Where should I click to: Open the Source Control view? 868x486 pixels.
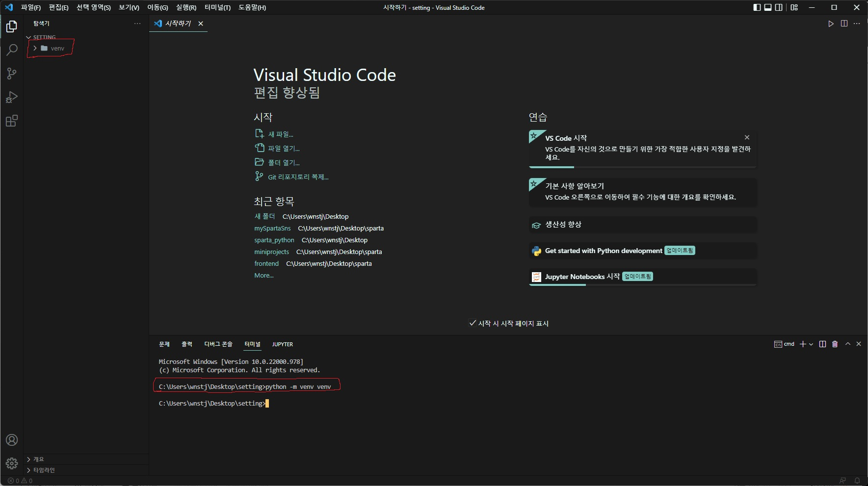coord(12,74)
